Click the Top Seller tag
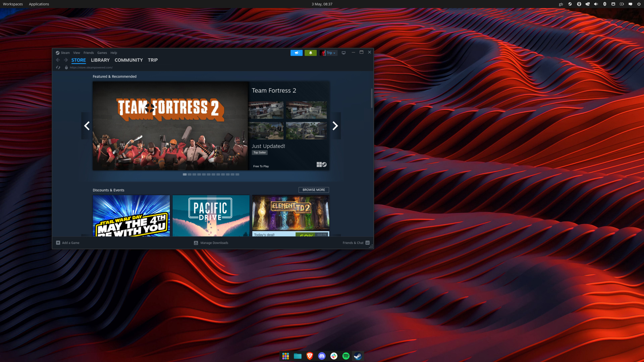The width and height of the screenshot is (644, 362). (260, 153)
